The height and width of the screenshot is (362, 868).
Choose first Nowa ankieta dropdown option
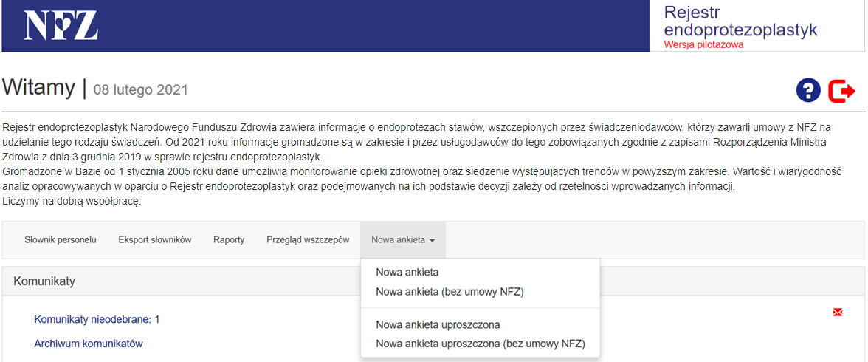point(407,272)
